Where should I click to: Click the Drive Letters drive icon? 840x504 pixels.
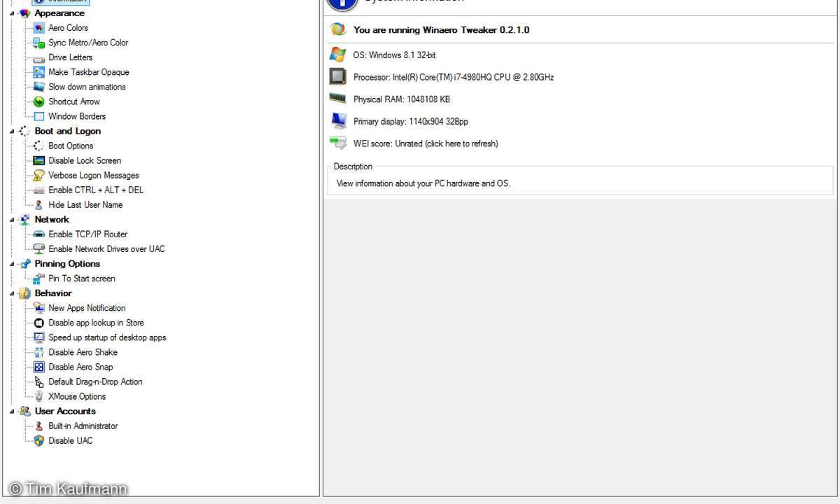click(39, 57)
